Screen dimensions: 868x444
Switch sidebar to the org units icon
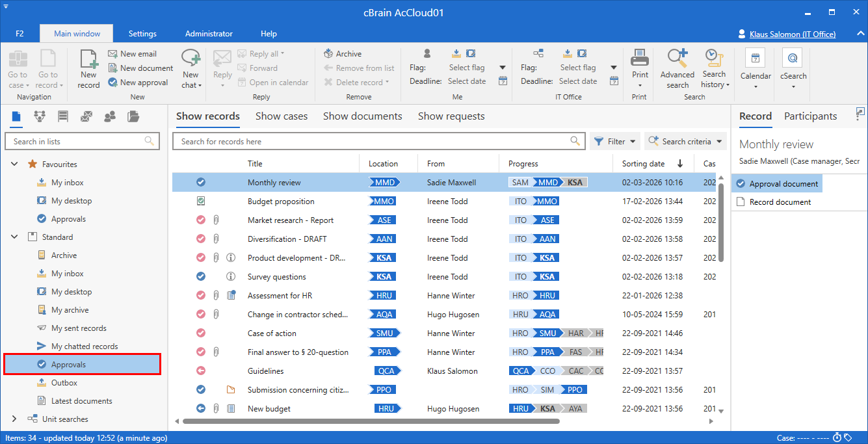pyautogui.click(x=40, y=116)
